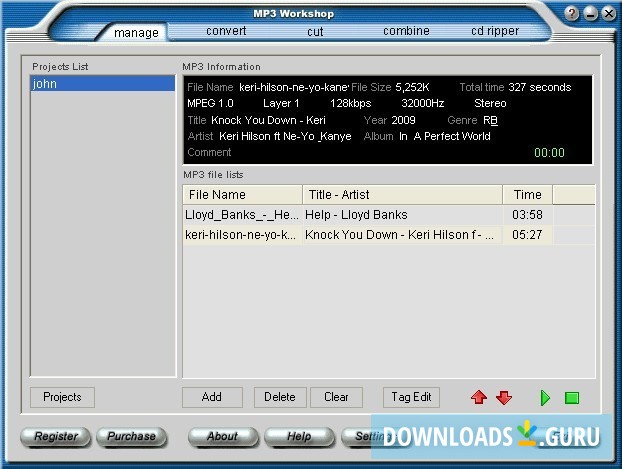
Task: Close the MP3 Workshop window
Action: coord(609,14)
